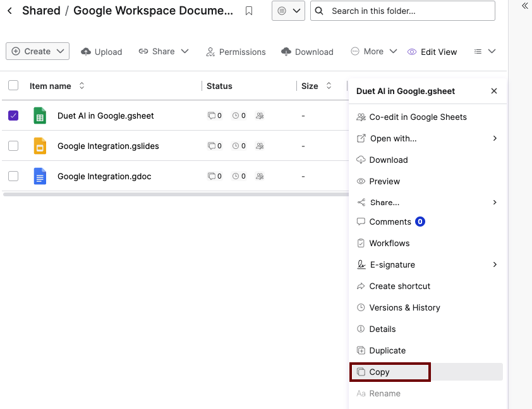Click shared users icon for gdoc row
The height and width of the screenshot is (409, 532).
coord(260,176)
